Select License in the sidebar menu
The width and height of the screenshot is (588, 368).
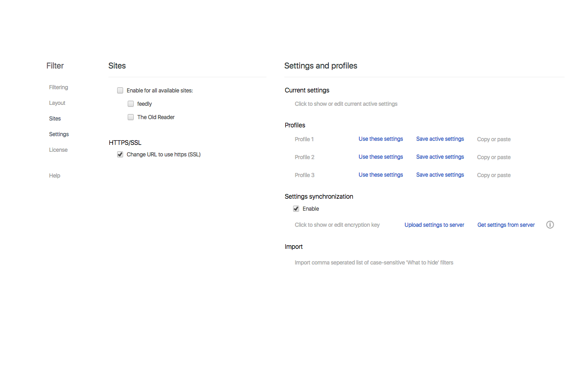58,150
